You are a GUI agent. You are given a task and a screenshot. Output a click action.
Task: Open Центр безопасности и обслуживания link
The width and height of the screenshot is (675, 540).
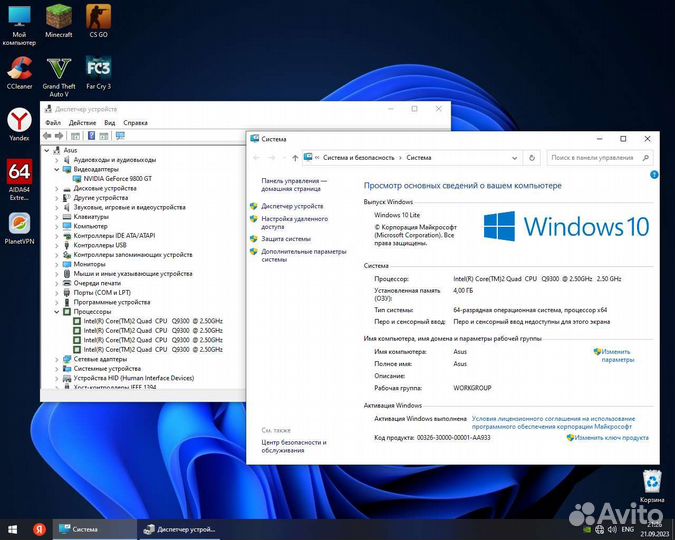[x=294, y=446]
